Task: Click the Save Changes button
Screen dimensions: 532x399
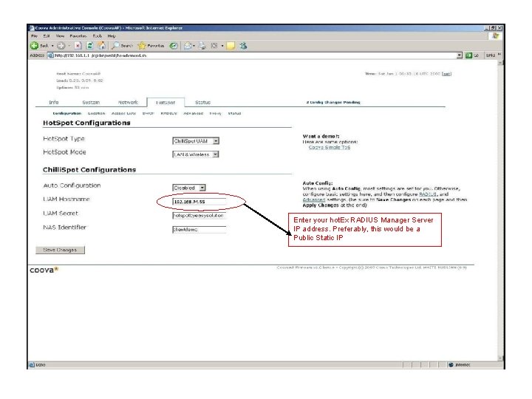Action: pyautogui.click(x=60, y=250)
